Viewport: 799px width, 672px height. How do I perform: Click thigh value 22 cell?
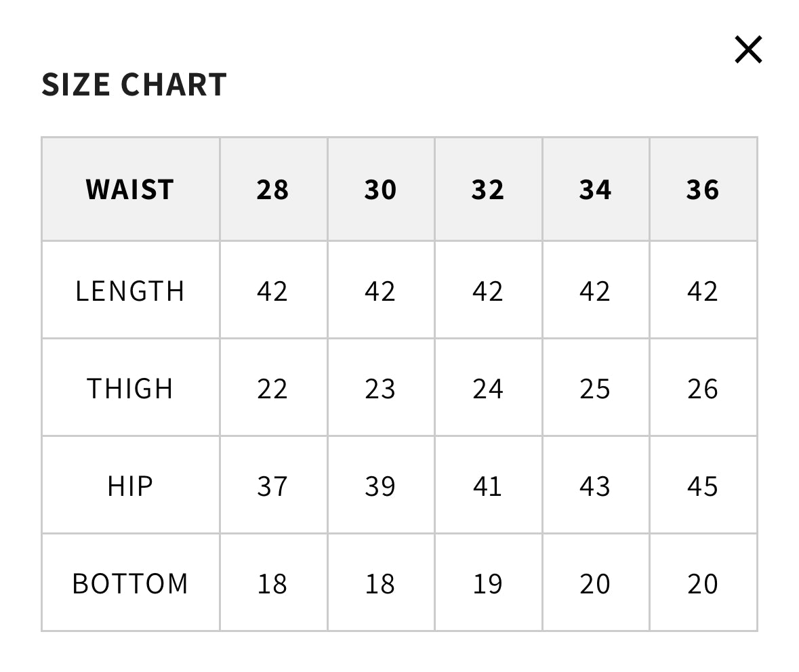click(272, 389)
